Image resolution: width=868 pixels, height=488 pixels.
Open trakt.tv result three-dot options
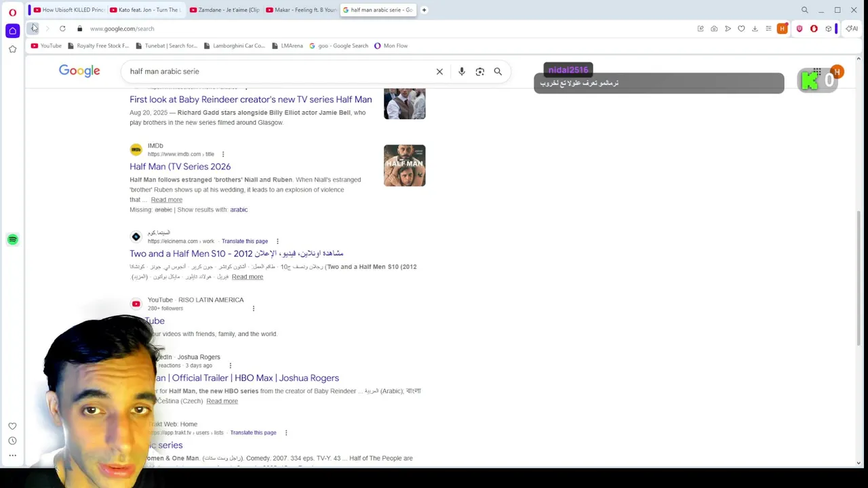click(285, 432)
